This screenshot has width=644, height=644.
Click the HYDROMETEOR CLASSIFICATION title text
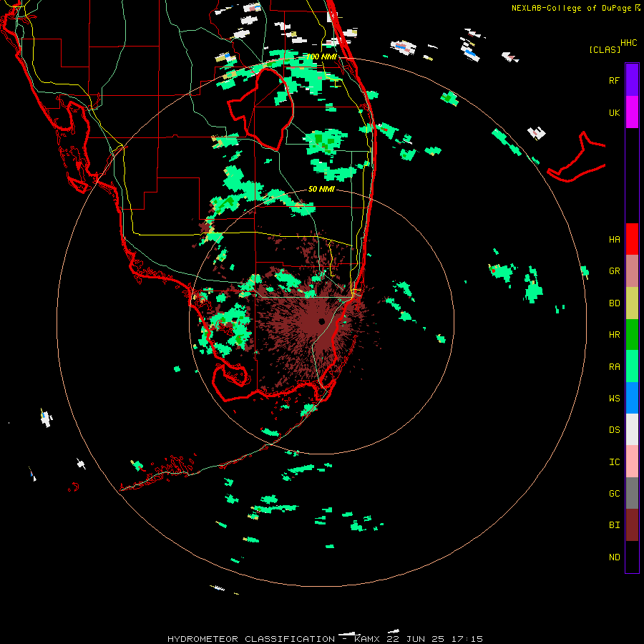click(x=251, y=639)
